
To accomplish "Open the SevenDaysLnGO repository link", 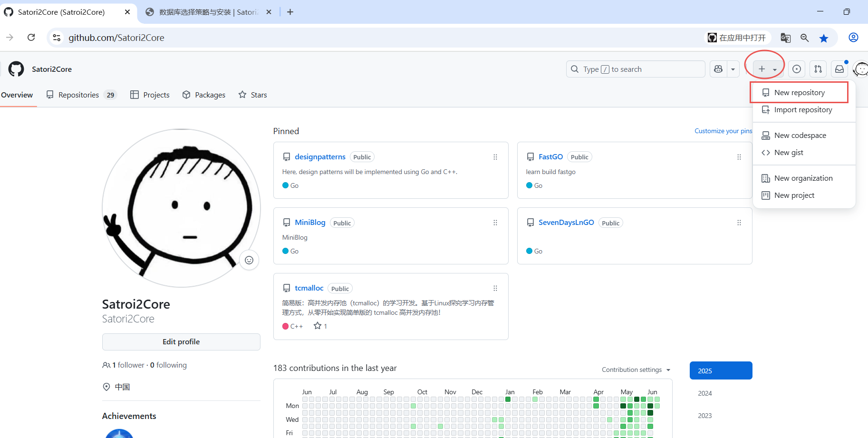I will click(x=566, y=222).
